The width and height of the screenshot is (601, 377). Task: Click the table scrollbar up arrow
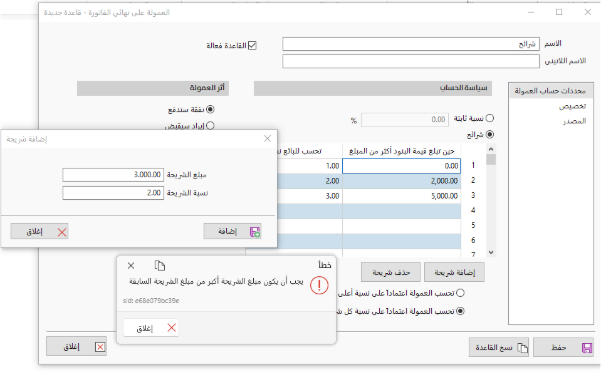[491, 149]
